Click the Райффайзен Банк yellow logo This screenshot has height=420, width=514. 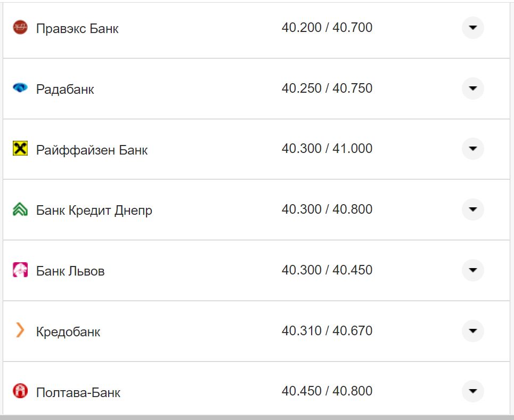(20, 149)
